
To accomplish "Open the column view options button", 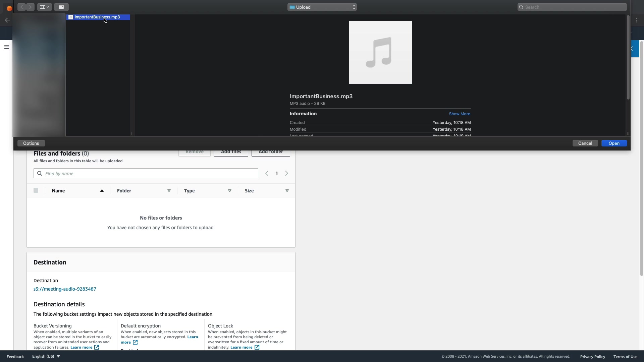I will 44,7.
